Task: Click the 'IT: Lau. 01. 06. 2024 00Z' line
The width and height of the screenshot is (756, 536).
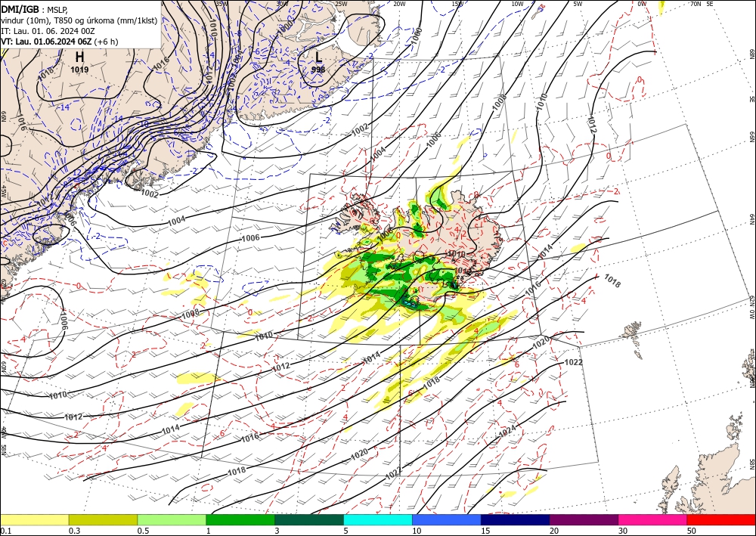Action: point(48,31)
